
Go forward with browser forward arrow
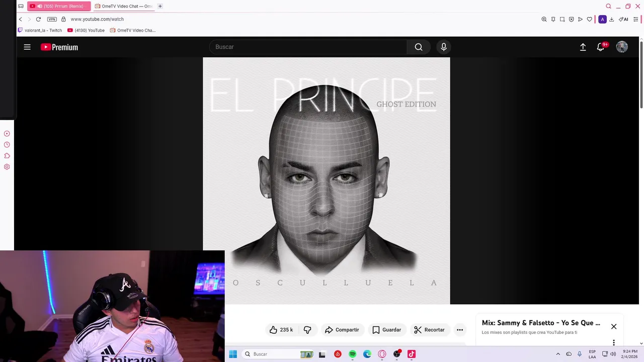coord(29,19)
